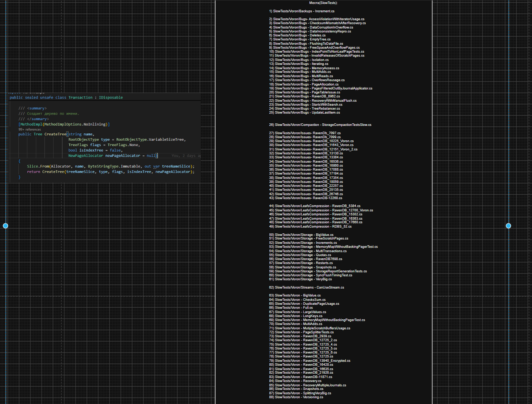The width and height of the screenshot is (532, 404).
Task: Click the blue circular handle beside the code snippet
Action: (x=5, y=226)
